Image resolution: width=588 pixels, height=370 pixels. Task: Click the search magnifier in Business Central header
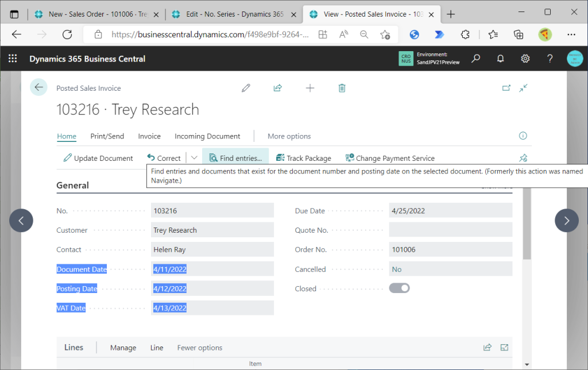coord(475,59)
